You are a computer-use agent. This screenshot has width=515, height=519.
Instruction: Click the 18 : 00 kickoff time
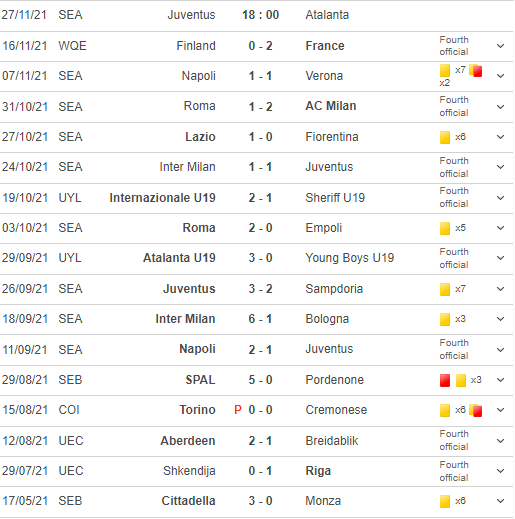[x=260, y=15]
